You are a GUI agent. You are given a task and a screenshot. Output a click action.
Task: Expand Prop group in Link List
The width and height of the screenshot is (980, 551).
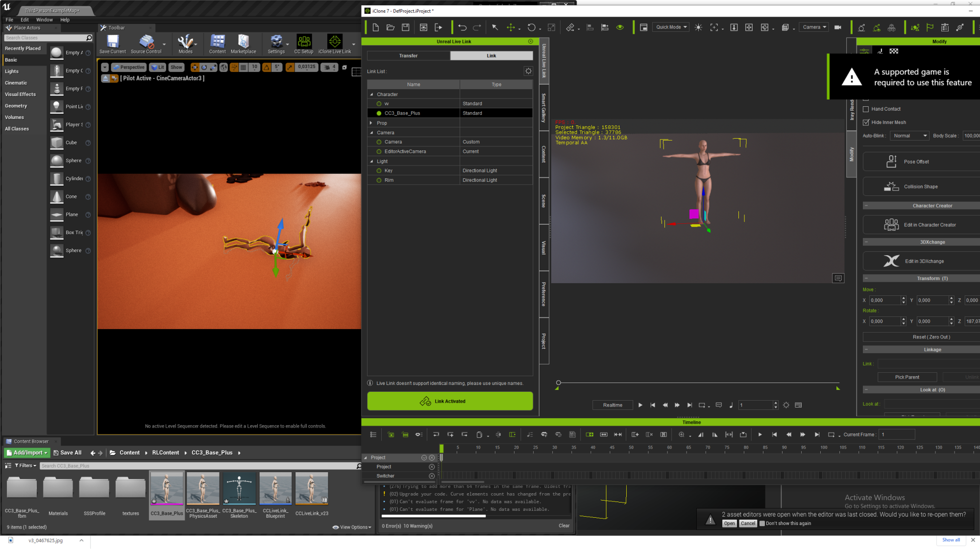(x=371, y=123)
